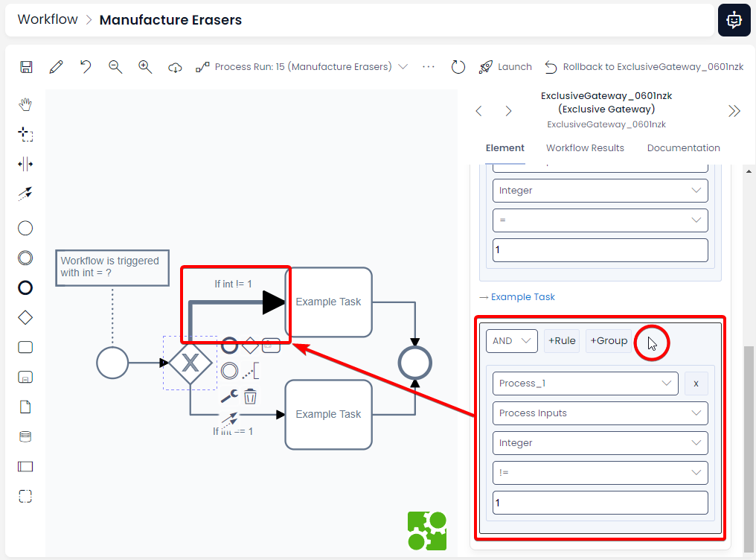The width and height of the screenshot is (756, 560).
Task: Select the pencil edit tool
Action: [55, 66]
